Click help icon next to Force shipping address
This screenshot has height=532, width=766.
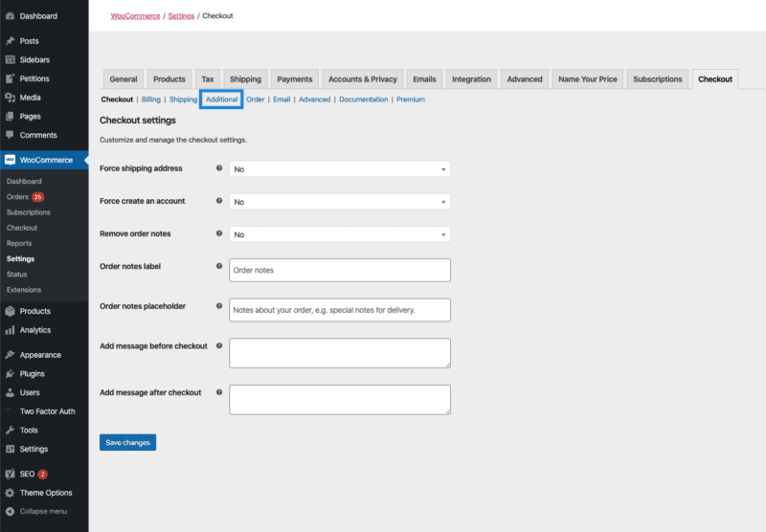click(219, 167)
